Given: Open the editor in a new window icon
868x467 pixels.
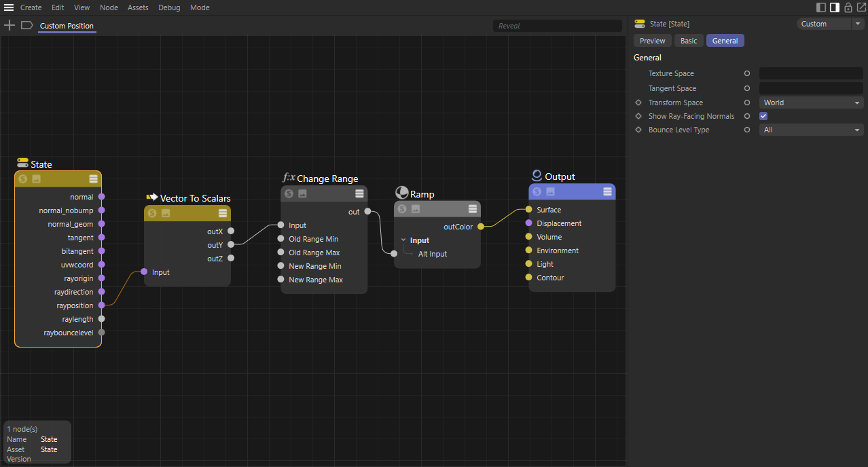Looking at the screenshot, I should pos(861,7).
